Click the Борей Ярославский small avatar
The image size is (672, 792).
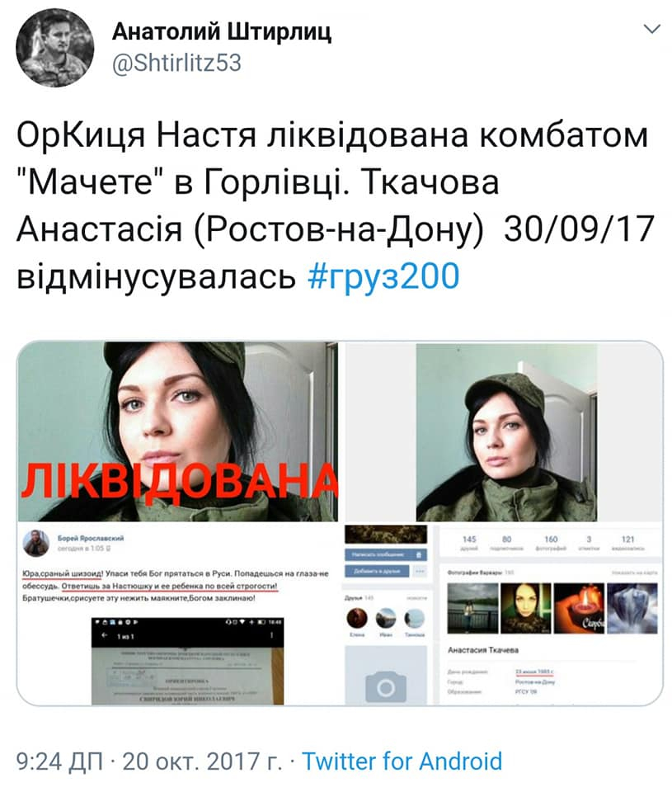tap(35, 544)
